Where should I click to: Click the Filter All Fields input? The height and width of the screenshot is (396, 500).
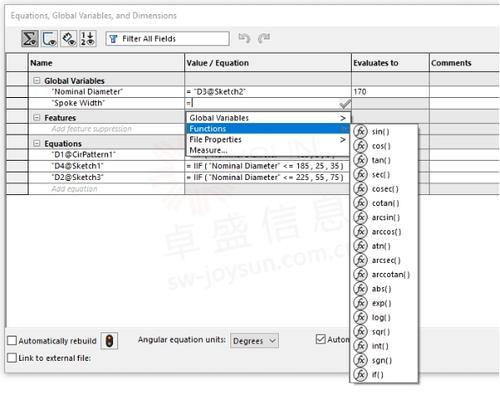(168, 39)
